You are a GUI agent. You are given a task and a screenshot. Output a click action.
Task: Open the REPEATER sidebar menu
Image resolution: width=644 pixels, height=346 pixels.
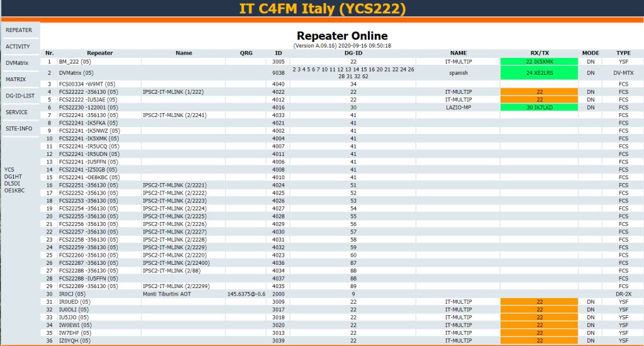point(19,30)
